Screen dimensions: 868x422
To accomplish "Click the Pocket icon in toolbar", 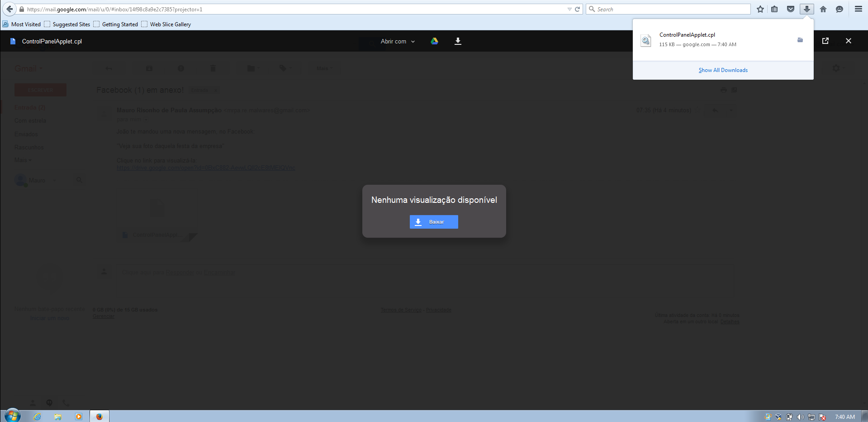I will [x=791, y=9].
